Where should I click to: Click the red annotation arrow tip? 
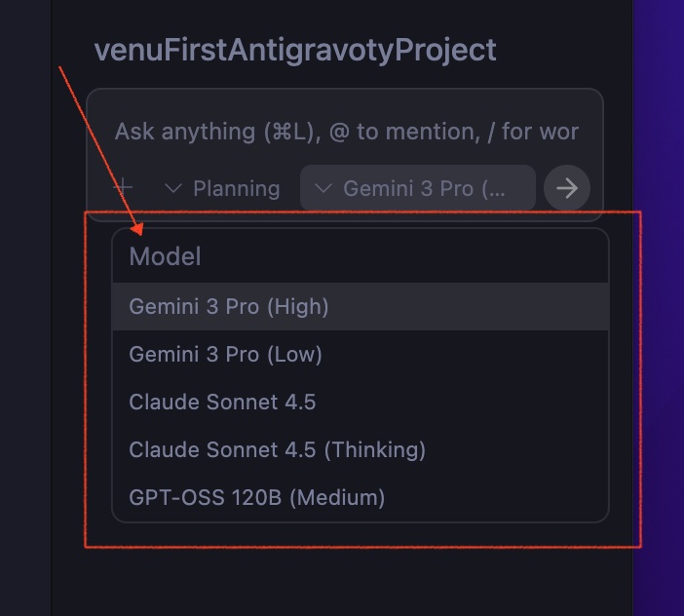click(137, 232)
